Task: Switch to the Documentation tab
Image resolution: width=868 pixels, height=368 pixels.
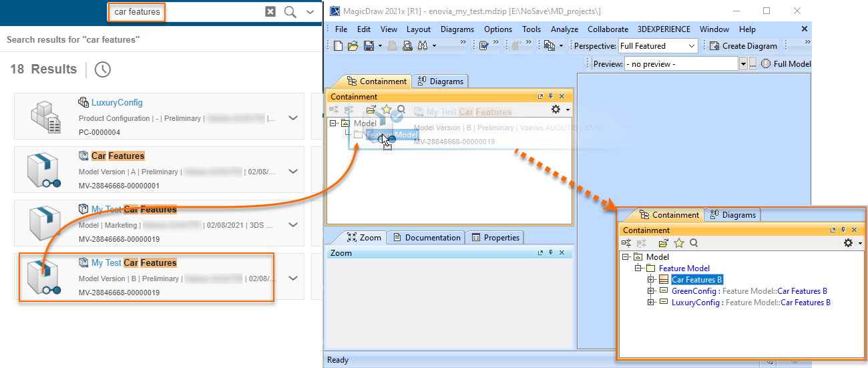Action: point(427,237)
